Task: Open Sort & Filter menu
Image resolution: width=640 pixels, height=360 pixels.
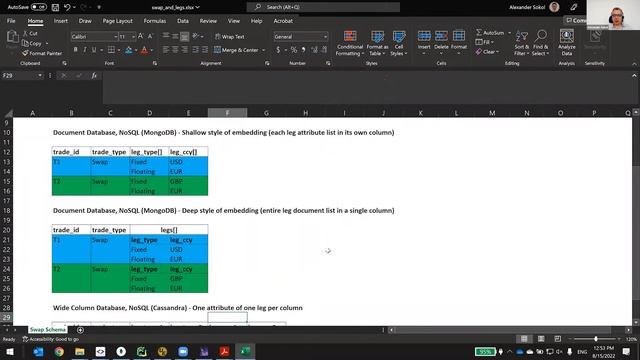Action: click(521, 43)
